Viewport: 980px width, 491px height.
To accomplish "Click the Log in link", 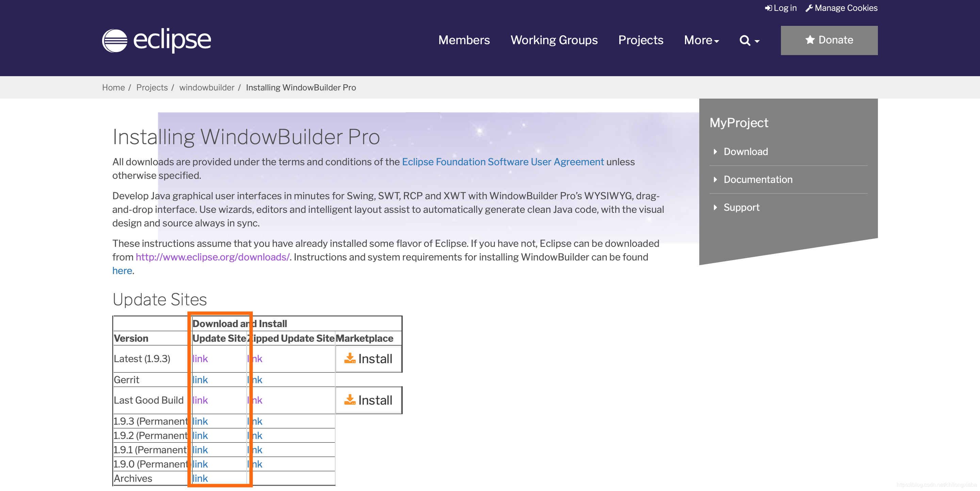I will tap(781, 8).
